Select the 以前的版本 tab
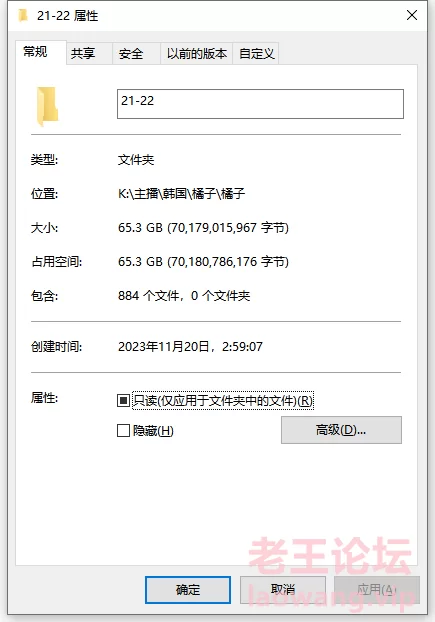The width and height of the screenshot is (435, 622). point(196,53)
